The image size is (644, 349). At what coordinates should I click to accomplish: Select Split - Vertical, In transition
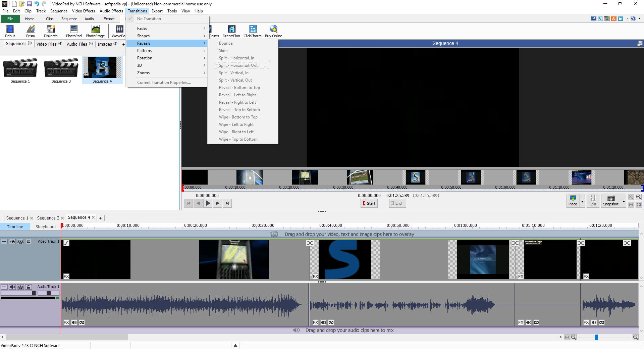click(243, 73)
